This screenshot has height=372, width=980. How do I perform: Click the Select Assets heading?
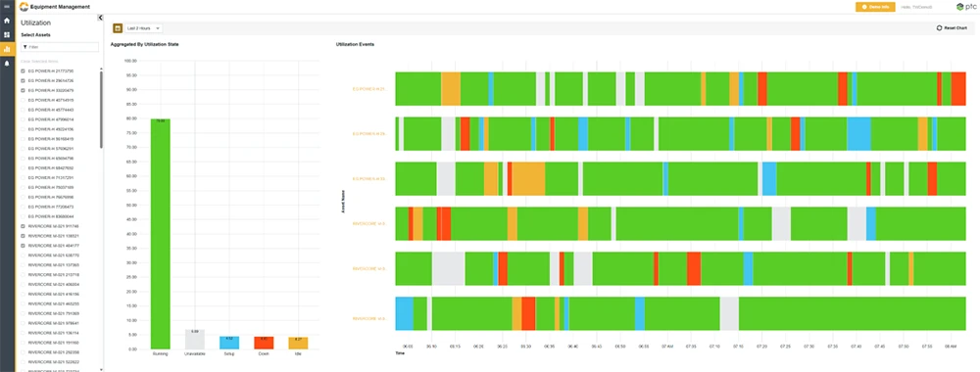[x=35, y=35]
